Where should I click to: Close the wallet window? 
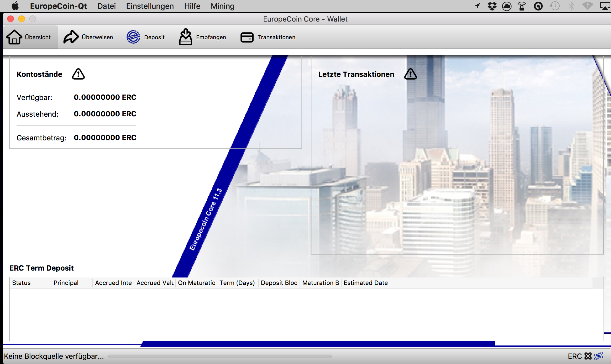click(11, 19)
